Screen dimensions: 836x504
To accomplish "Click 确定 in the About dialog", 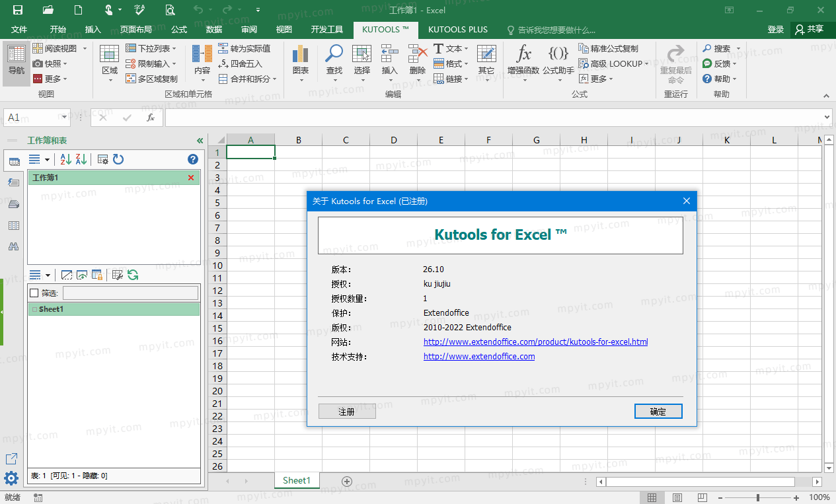I will point(658,412).
